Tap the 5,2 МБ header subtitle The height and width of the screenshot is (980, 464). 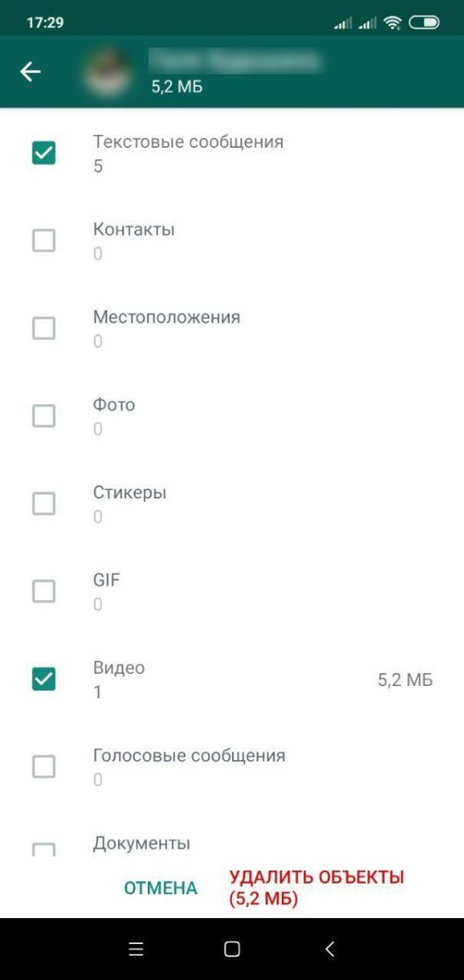(177, 87)
